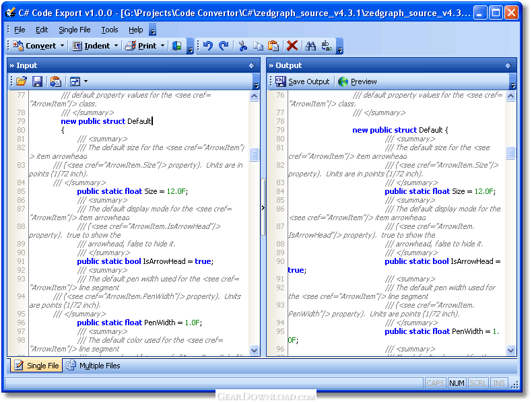Click the window resize grip in status bar
The height and width of the screenshot is (402, 532).
point(514,384)
